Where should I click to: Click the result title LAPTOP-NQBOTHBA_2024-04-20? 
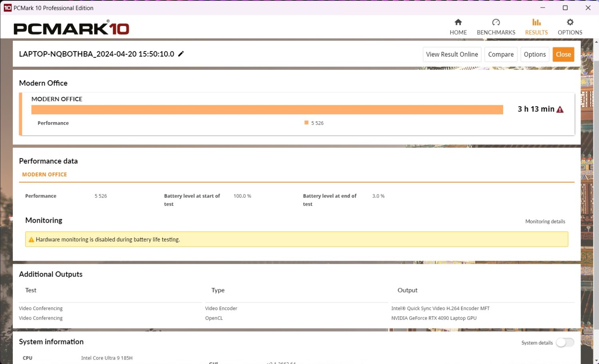pyautogui.click(x=97, y=54)
